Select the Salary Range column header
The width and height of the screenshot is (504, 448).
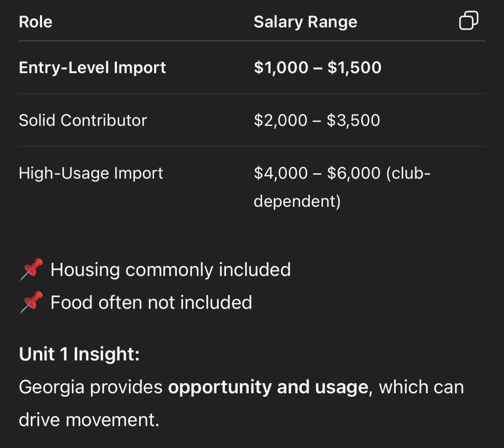305,22
